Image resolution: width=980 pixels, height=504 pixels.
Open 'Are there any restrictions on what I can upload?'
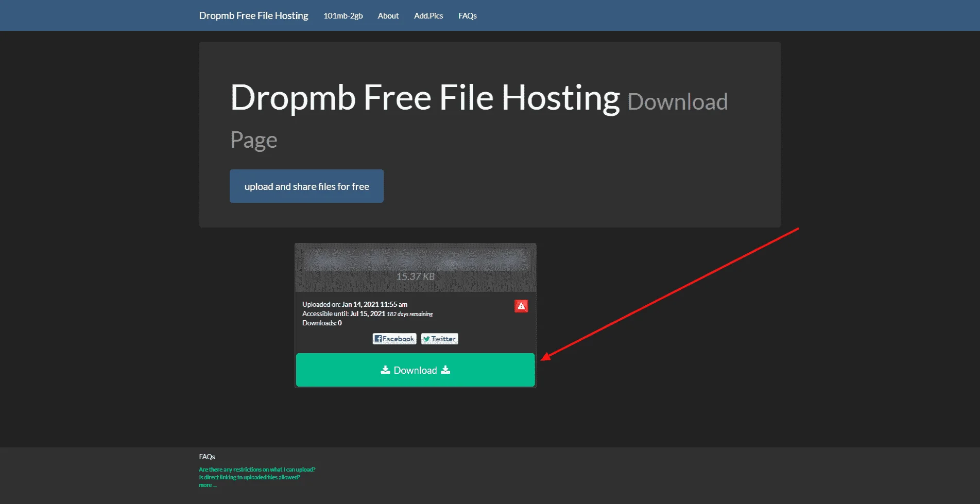pos(257,470)
